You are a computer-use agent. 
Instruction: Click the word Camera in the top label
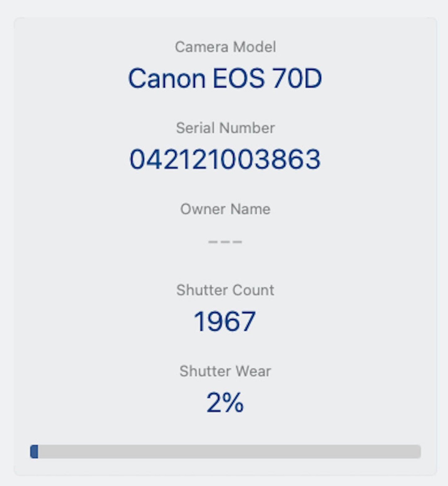point(202,47)
